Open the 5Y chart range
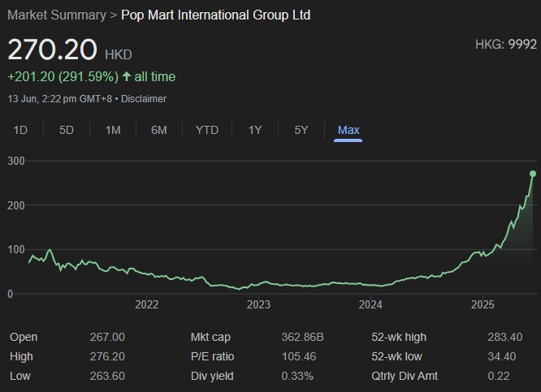This screenshot has width=541, height=392. coord(301,130)
